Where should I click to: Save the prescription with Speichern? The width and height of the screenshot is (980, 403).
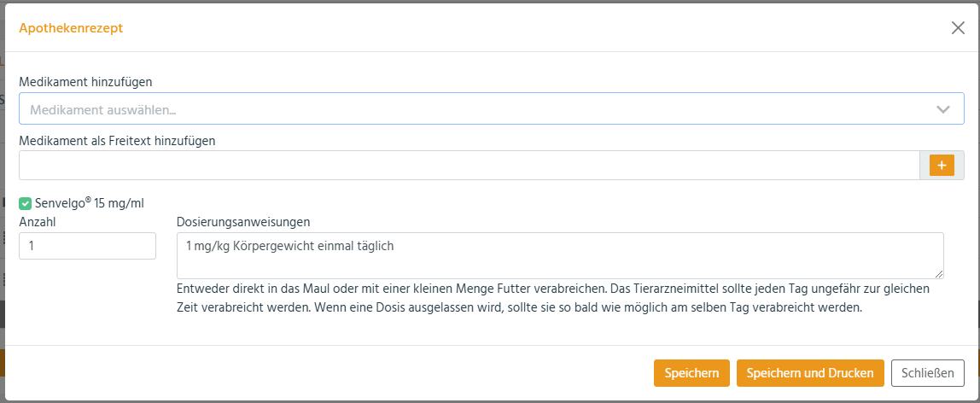point(691,373)
